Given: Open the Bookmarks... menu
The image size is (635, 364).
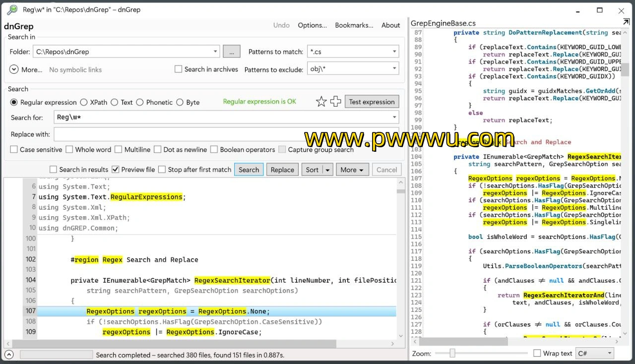Looking at the screenshot, I should pyautogui.click(x=354, y=25).
